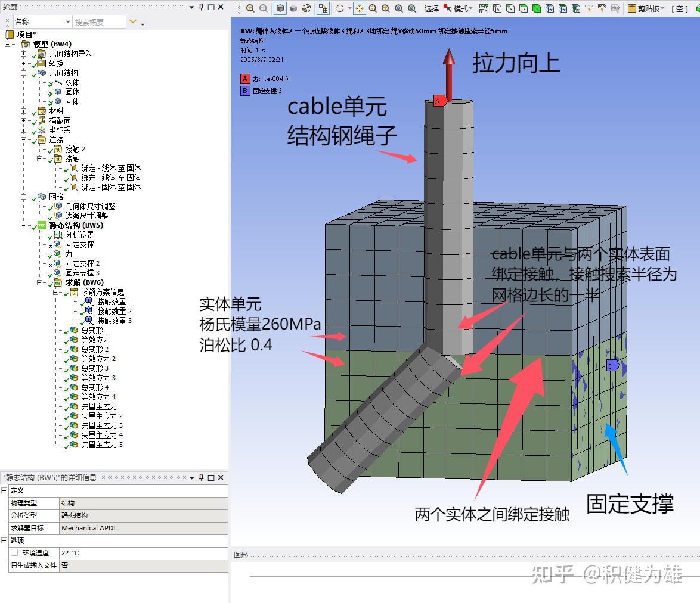Choose the vertex selection filter
The image size is (700, 603).
tap(497, 8)
